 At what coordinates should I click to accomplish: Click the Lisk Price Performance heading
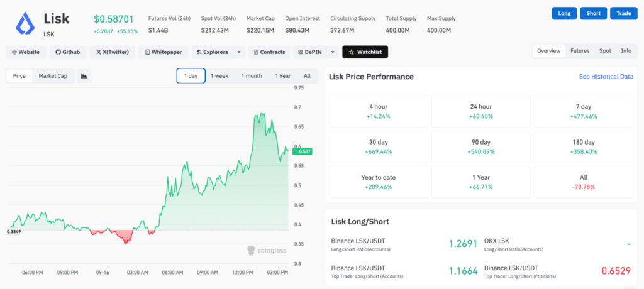[x=371, y=77]
